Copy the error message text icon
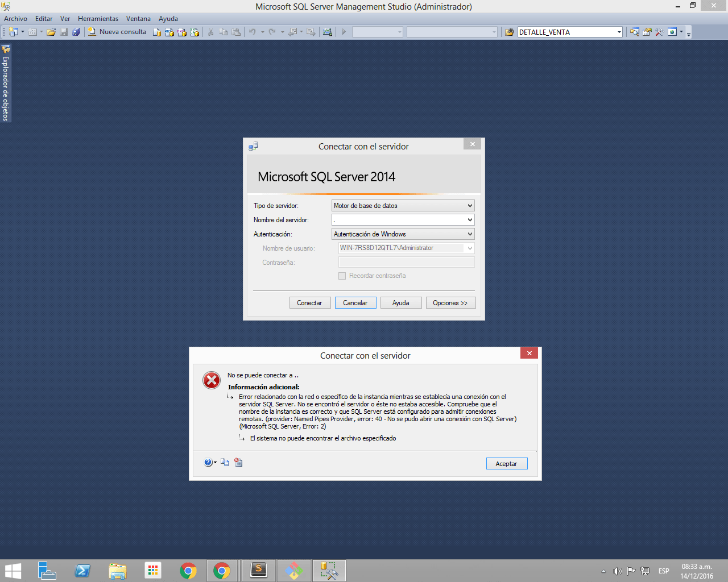The width and height of the screenshot is (728, 582). [x=225, y=463]
